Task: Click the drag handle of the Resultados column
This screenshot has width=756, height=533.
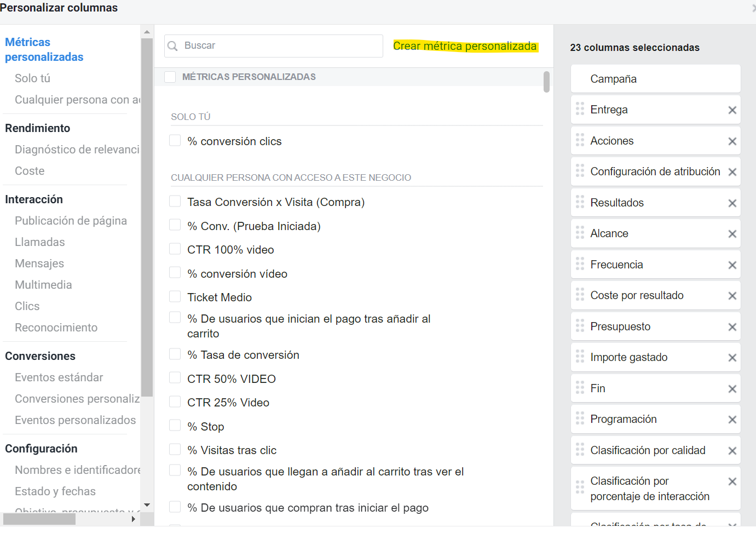Action: [580, 202]
